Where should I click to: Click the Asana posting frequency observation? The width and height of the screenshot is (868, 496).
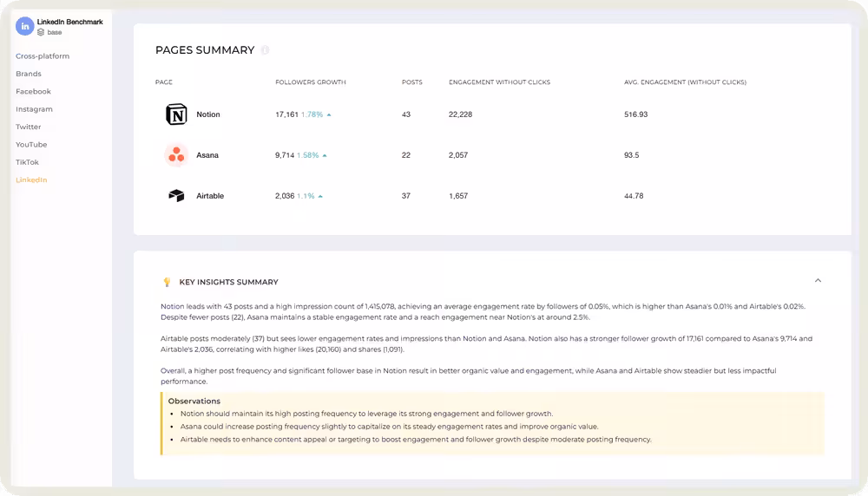pyautogui.click(x=389, y=427)
